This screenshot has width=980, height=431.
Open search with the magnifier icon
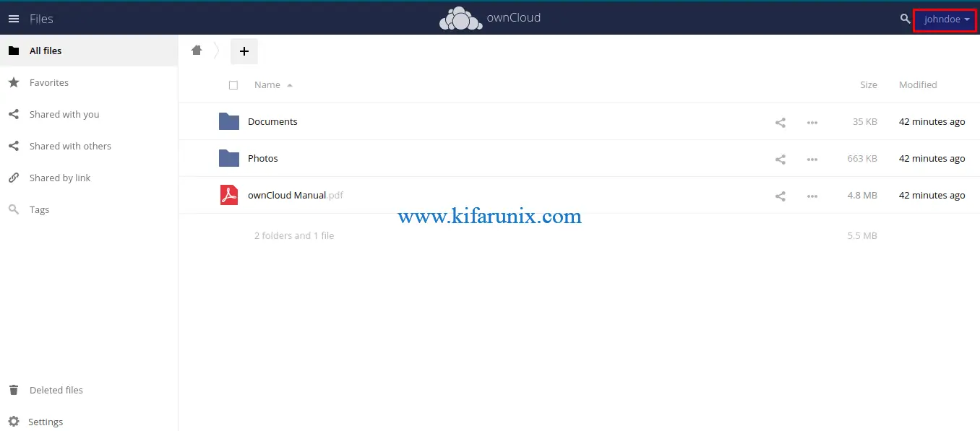pyautogui.click(x=905, y=19)
